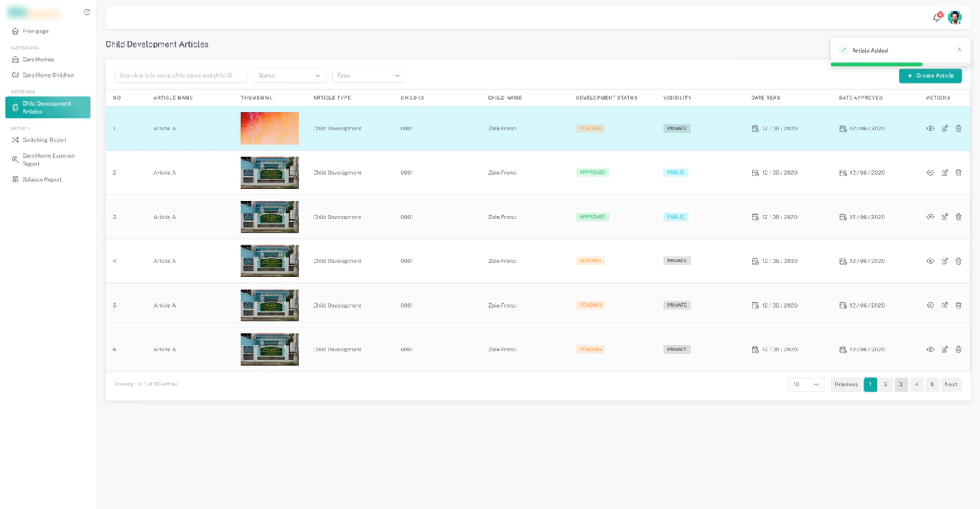Open the thumbnail image in row 1
The height and width of the screenshot is (509, 980).
pos(270,129)
